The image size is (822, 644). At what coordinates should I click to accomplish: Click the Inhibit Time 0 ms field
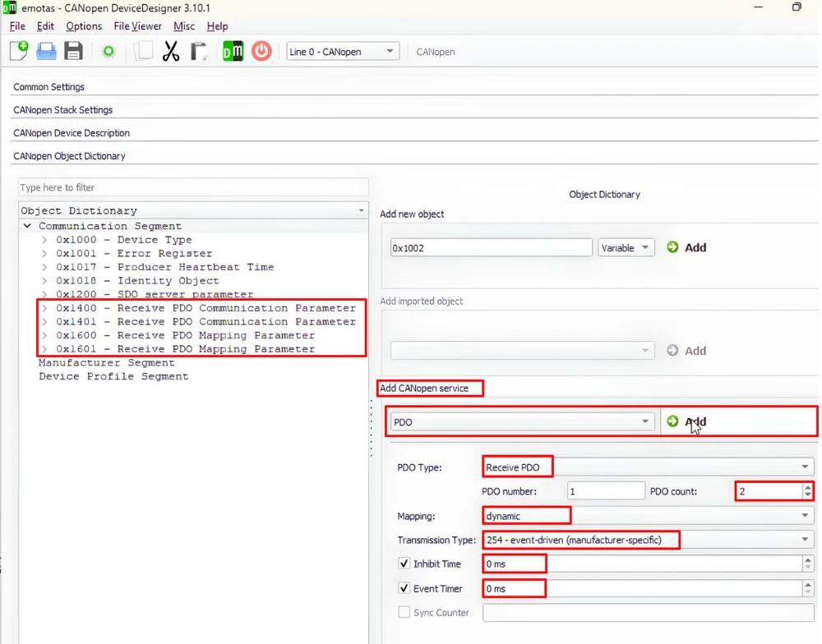[x=643, y=563]
